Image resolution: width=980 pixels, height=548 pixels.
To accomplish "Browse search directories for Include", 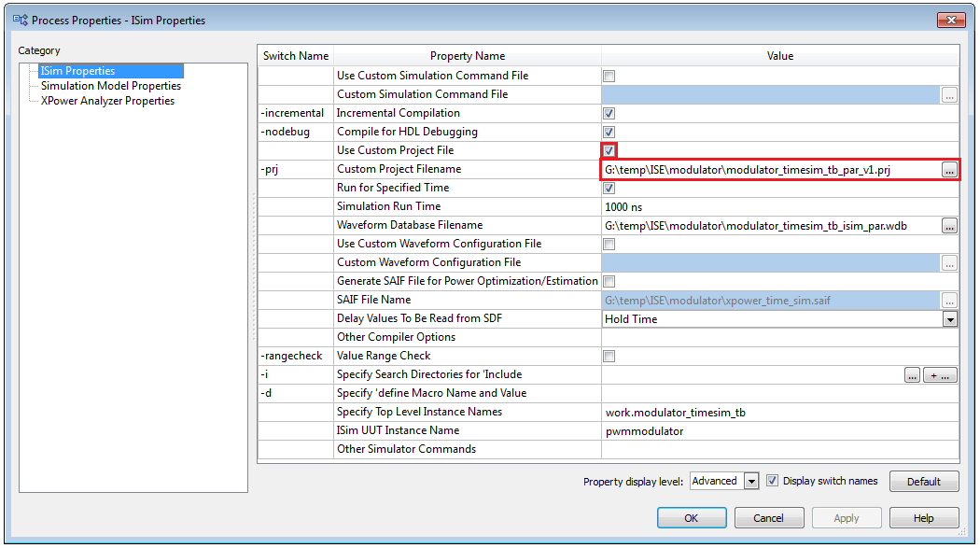I will [912, 375].
